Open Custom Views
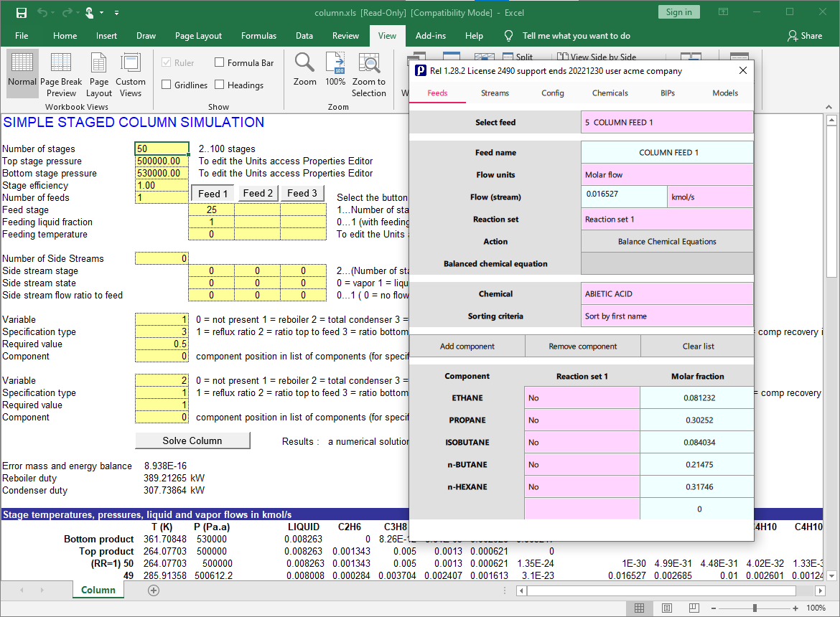Image resolution: width=840 pixels, height=617 pixels. [130, 75]
